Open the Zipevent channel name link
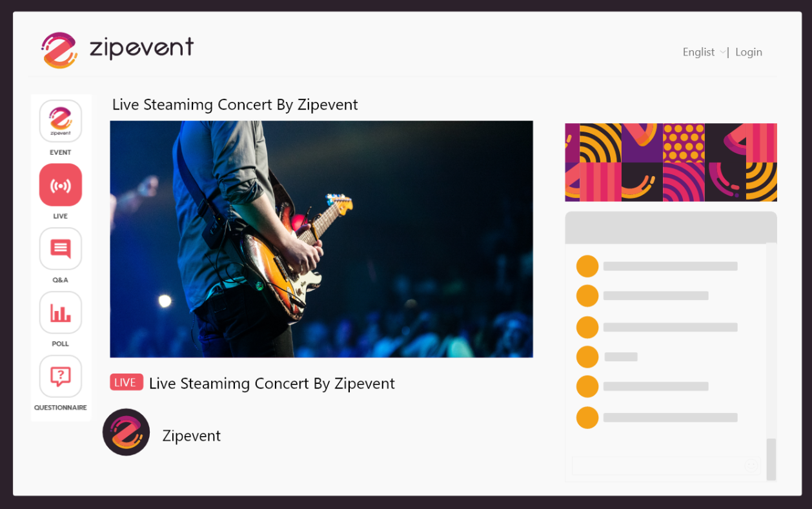 click(191, 435)
